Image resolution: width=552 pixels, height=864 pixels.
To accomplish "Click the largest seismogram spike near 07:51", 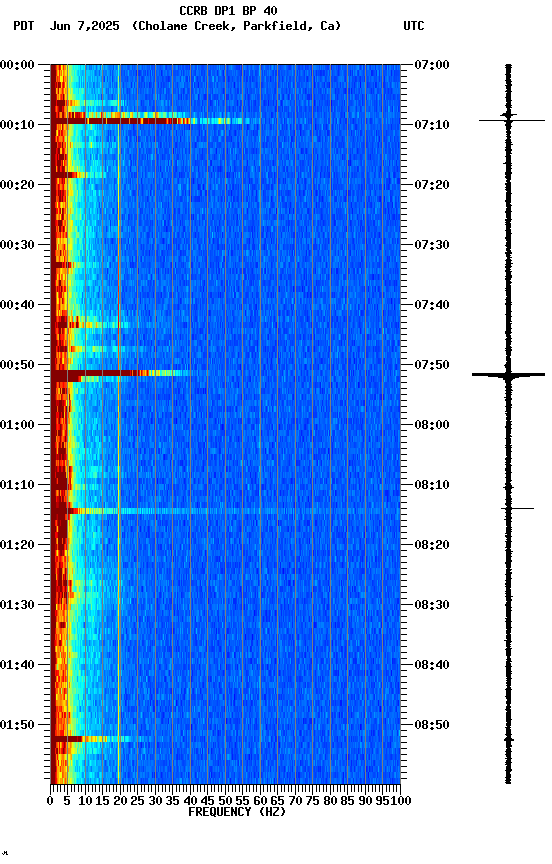I will pos(508,375).
